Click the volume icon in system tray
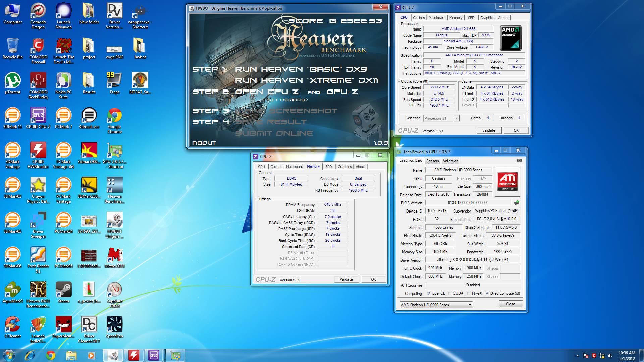This screenshot has width=644, height=362. tap(610, 356)
